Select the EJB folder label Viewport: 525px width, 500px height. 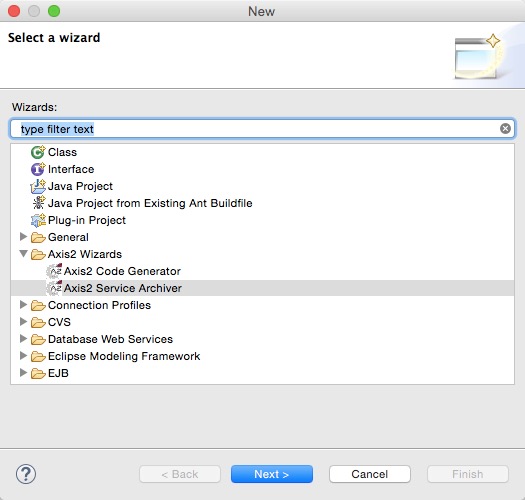pyautogui.click(x=58, y=373)
